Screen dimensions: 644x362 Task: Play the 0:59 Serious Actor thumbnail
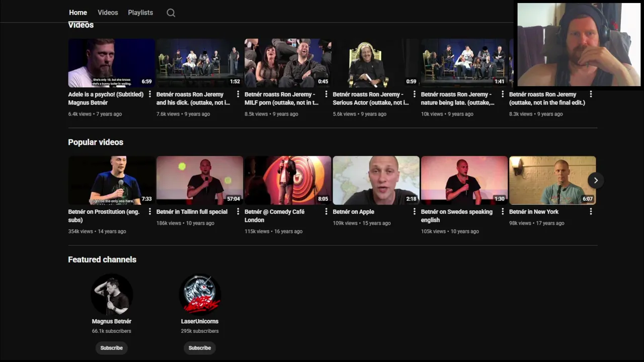click(x=376, y=63)
